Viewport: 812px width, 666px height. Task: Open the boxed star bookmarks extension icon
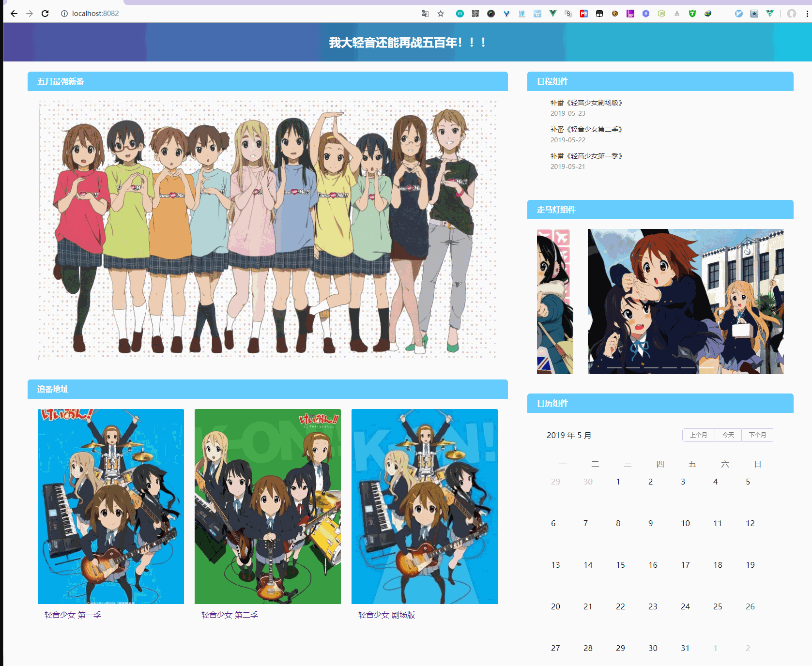pos(754,14)
